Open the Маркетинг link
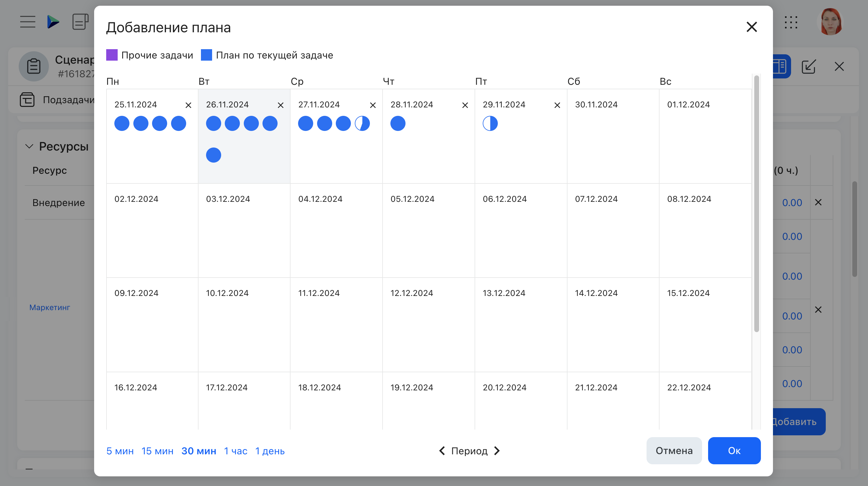This screenshot has width=868, height=486. click(x=49, y=307)
